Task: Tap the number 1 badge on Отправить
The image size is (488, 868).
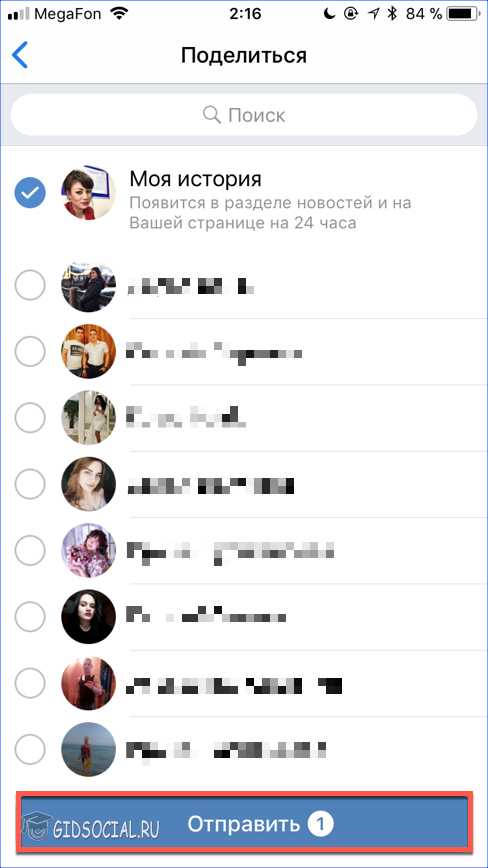Action: (x=321, y=825)
